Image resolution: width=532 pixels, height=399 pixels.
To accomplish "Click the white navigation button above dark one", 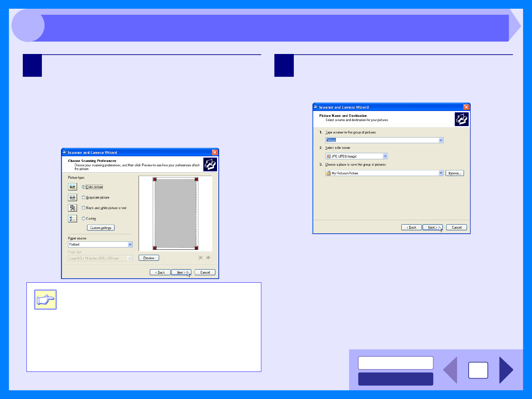I will pyautogui.click(x=396, y=363).
